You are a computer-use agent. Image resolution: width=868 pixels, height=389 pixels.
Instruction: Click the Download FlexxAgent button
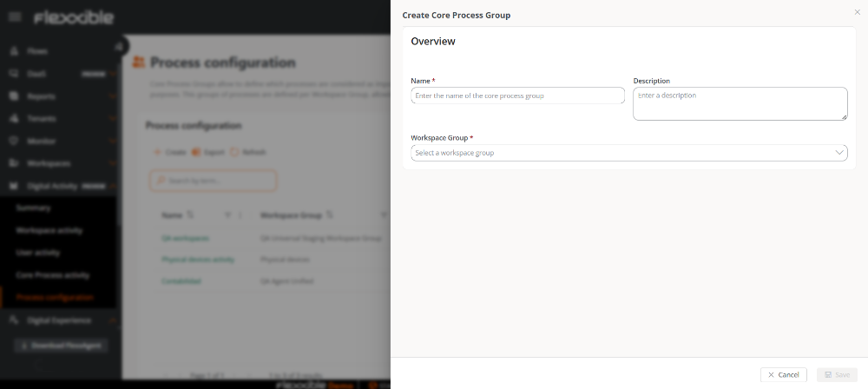(60, 345)
